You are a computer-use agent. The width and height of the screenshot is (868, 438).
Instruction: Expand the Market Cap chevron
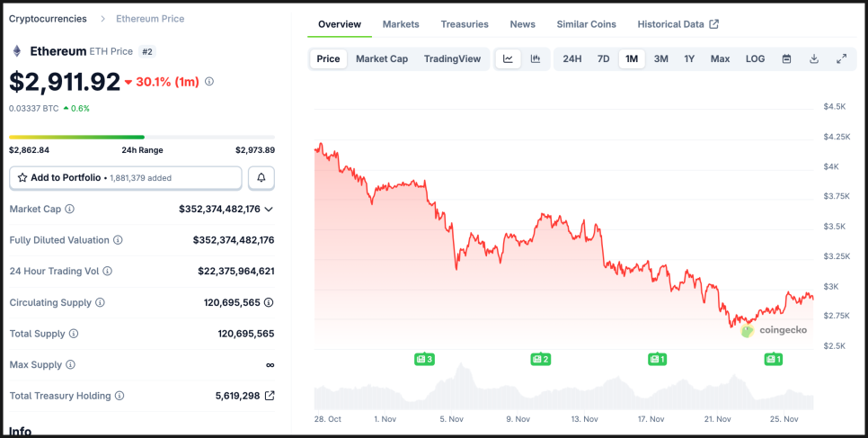pyautogui.click(x=269, y=210)
